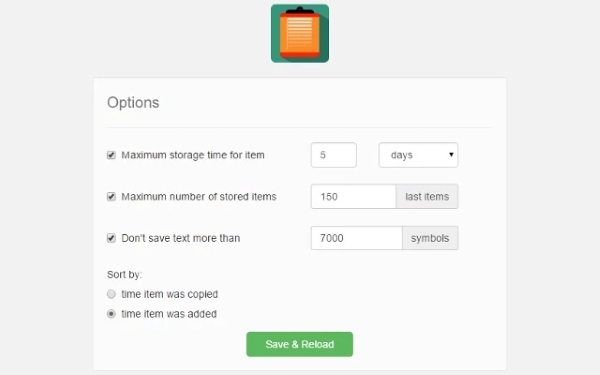This screenshot has height=375, width=600.
Task: Click the Sort by: label
Action: [x=124, y=274]
